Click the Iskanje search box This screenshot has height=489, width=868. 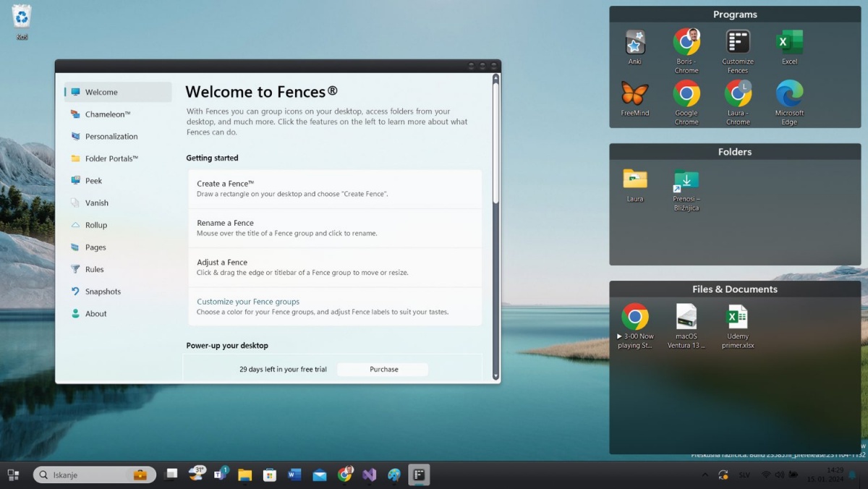94,475
